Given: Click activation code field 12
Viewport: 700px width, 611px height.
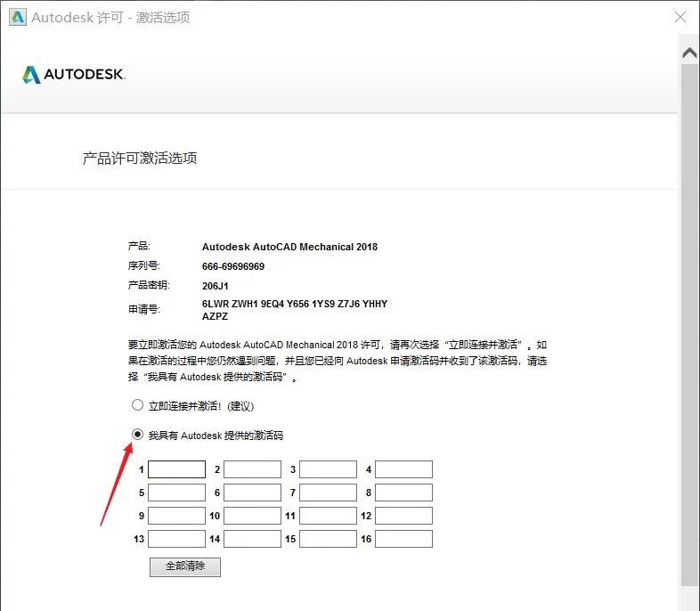Looking at the screenshot, I should click(x=403, y=516).
